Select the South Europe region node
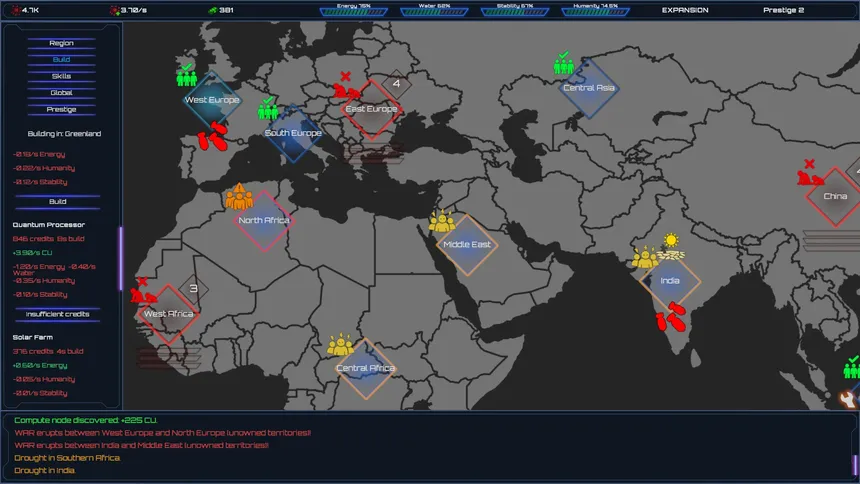This screenshot has width=860, height=484. [x=293, y=133]
